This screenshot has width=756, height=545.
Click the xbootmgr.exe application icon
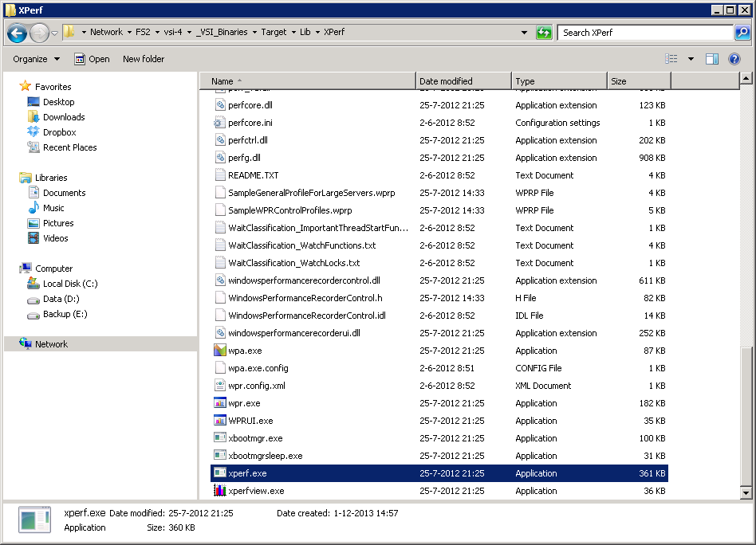coord(220,438)
